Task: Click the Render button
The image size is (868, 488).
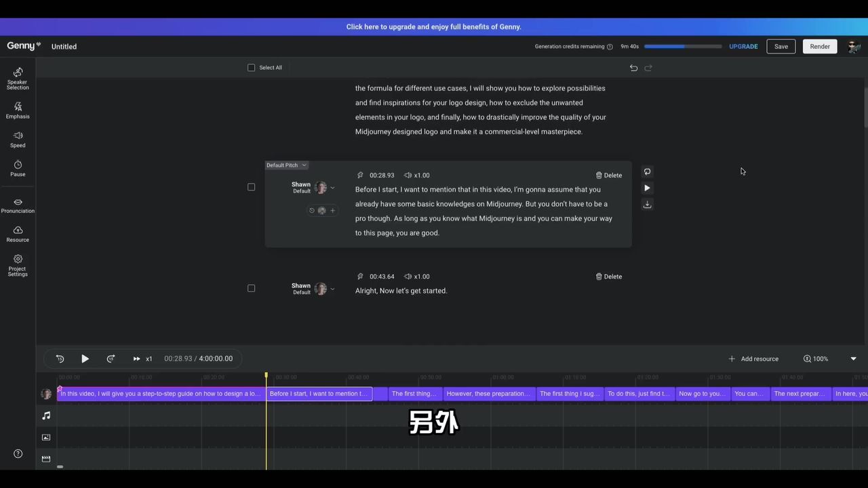Action: (819, 46)
